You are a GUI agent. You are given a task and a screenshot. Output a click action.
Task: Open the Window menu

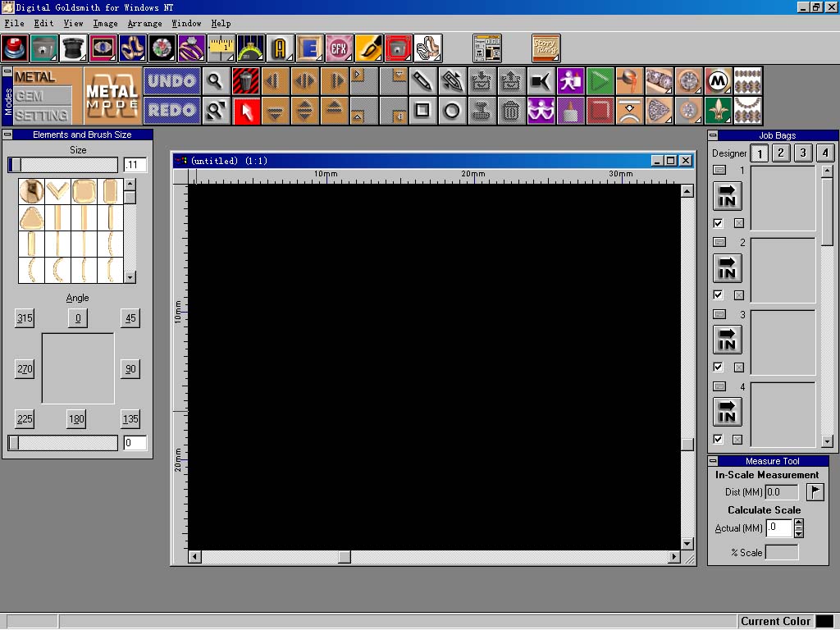coord(186,24)
